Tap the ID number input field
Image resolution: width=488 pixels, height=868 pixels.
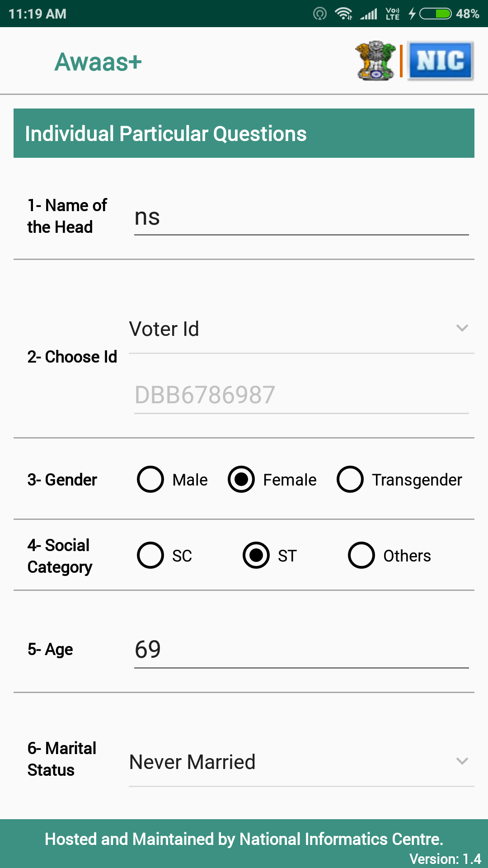(301, 395)
